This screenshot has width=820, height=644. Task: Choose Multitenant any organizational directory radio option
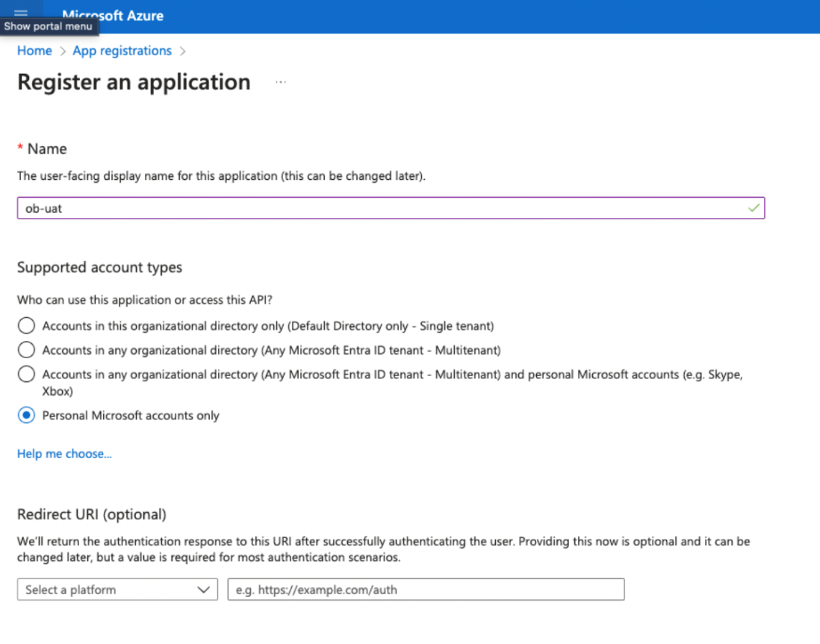pyautogui.click(x=26, y=350)
